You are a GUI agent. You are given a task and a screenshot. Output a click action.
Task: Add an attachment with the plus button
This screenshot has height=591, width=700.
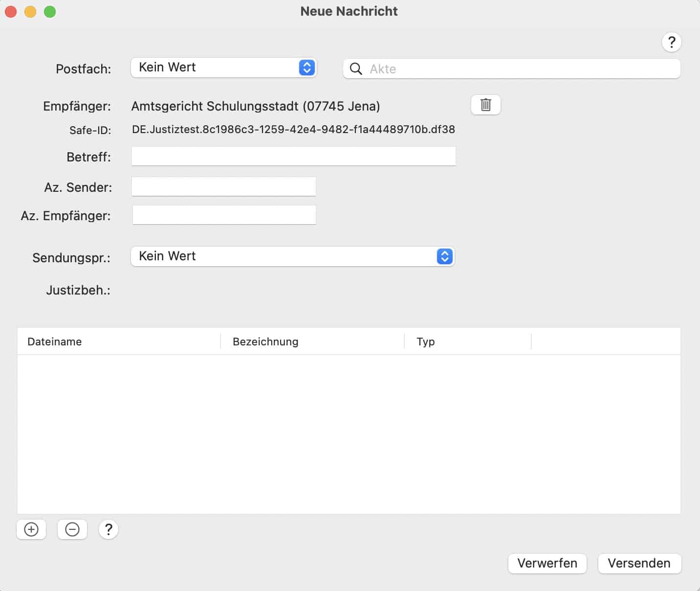pyautogui.click(x=31, y=529)
